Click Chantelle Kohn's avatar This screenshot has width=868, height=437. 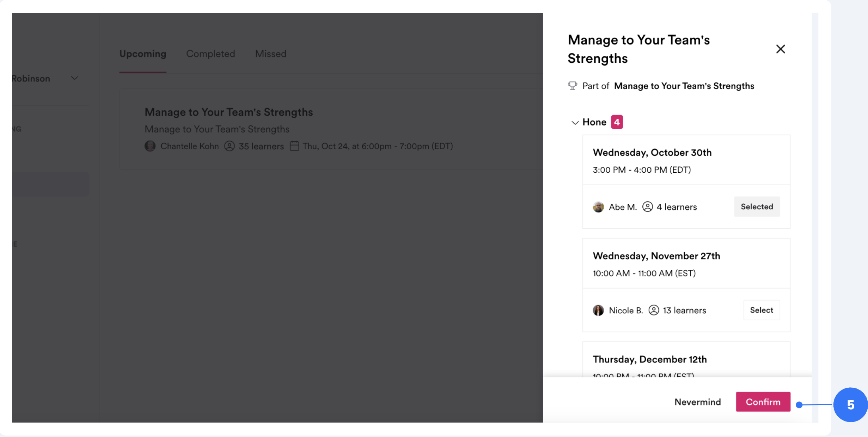[150, 146]
